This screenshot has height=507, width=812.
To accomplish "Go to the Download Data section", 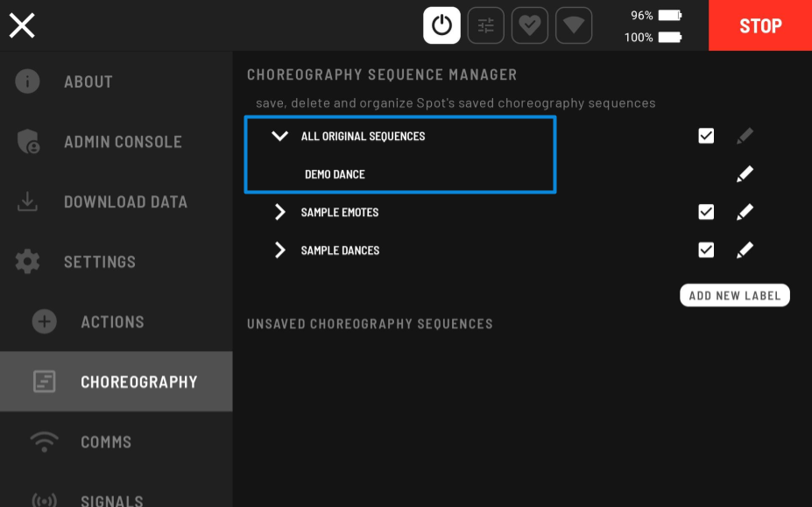I will [125, 201].
